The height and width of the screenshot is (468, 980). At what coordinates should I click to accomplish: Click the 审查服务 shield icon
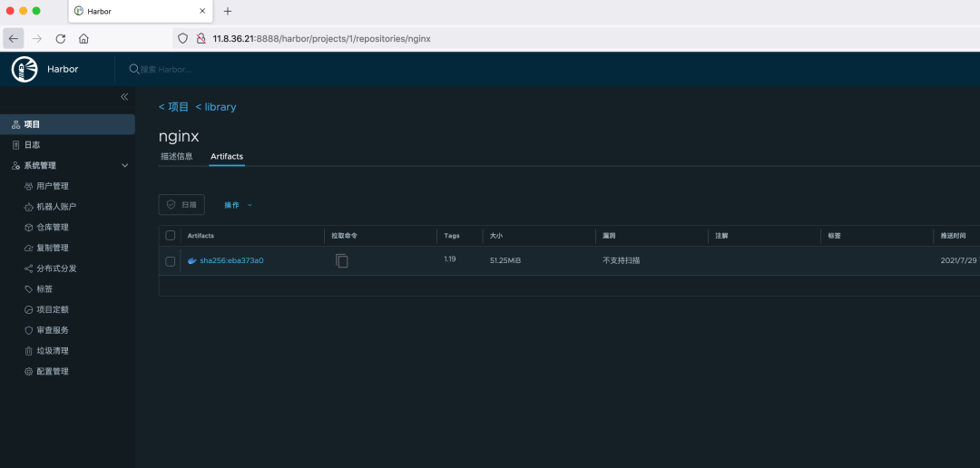point(28,330)
